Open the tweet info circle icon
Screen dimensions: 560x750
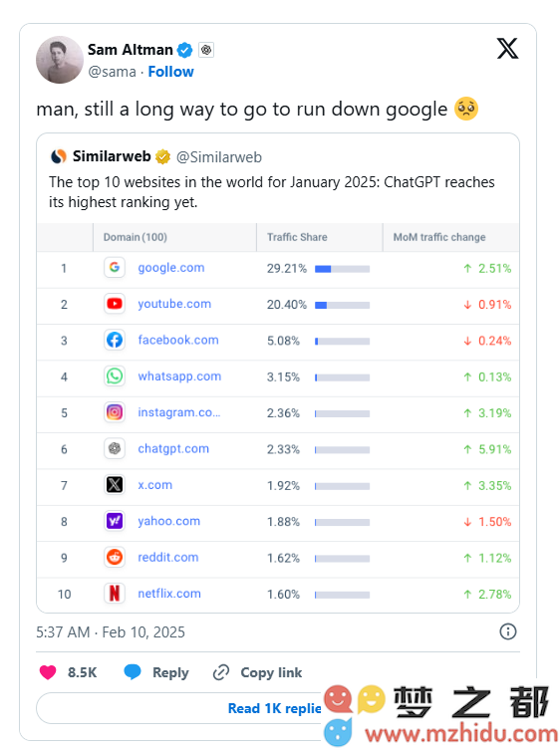pos(508,631)
